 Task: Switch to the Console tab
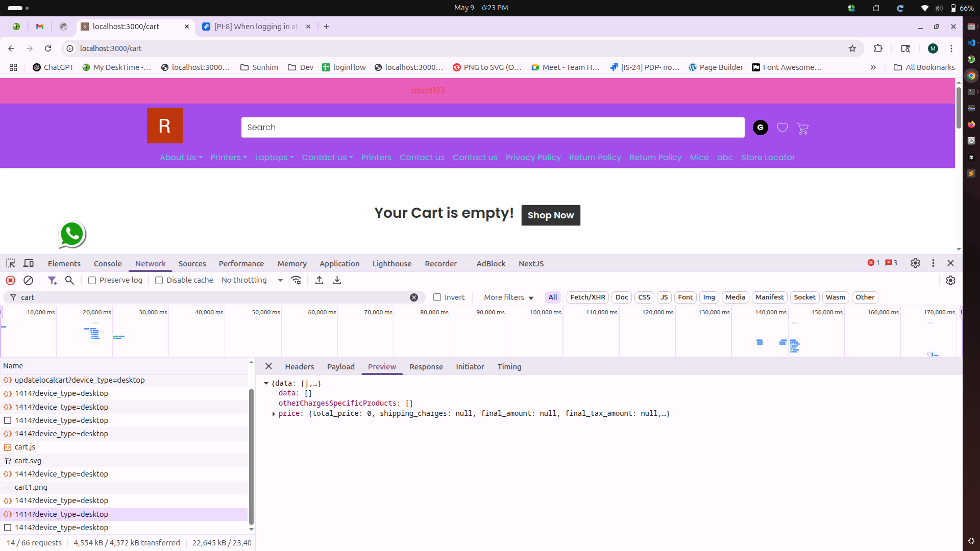pos(108,264)
